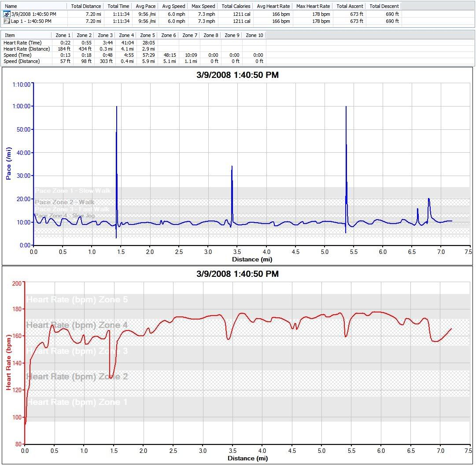This screenshot has height=474, width=476.
Task: Click the Max Speed column header
Action: point(203,6)
